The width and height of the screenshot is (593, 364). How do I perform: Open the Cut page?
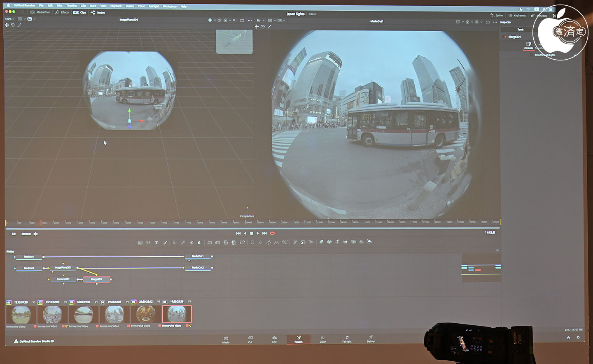[250, 339]
